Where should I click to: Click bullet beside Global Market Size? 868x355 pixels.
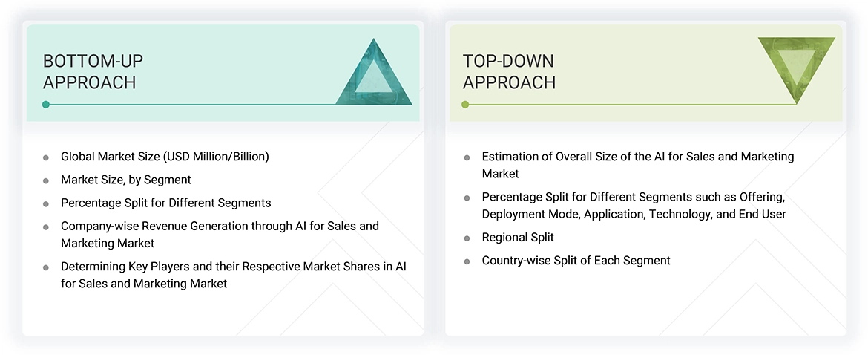pyautogui.click(x=46, y=157)
